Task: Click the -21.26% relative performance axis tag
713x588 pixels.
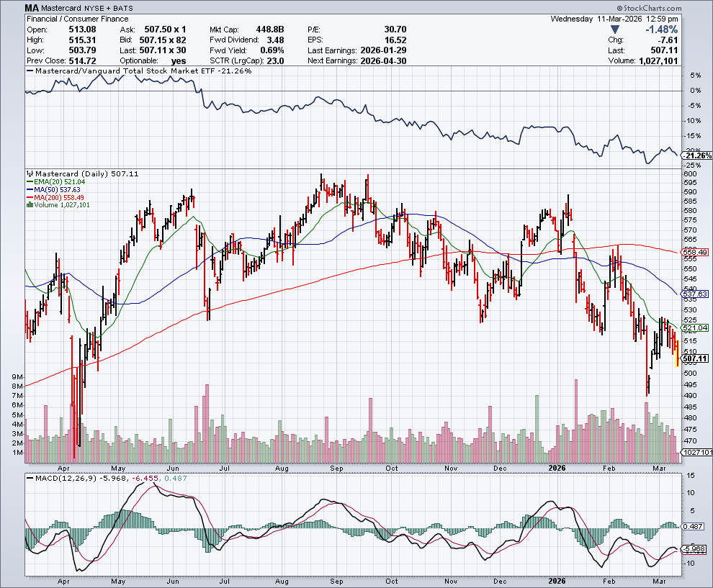Action: pyautogui.click(x=696, y=155)
